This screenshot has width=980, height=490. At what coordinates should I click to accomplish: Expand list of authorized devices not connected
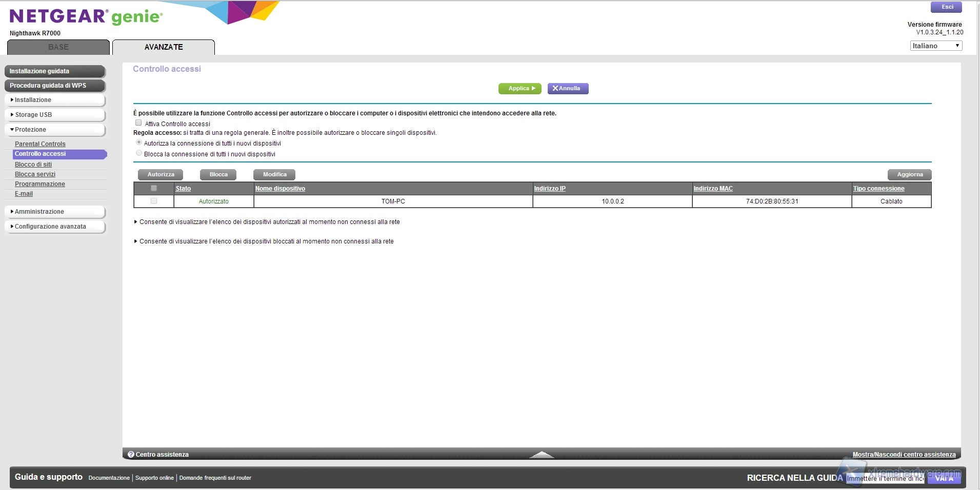267,222
